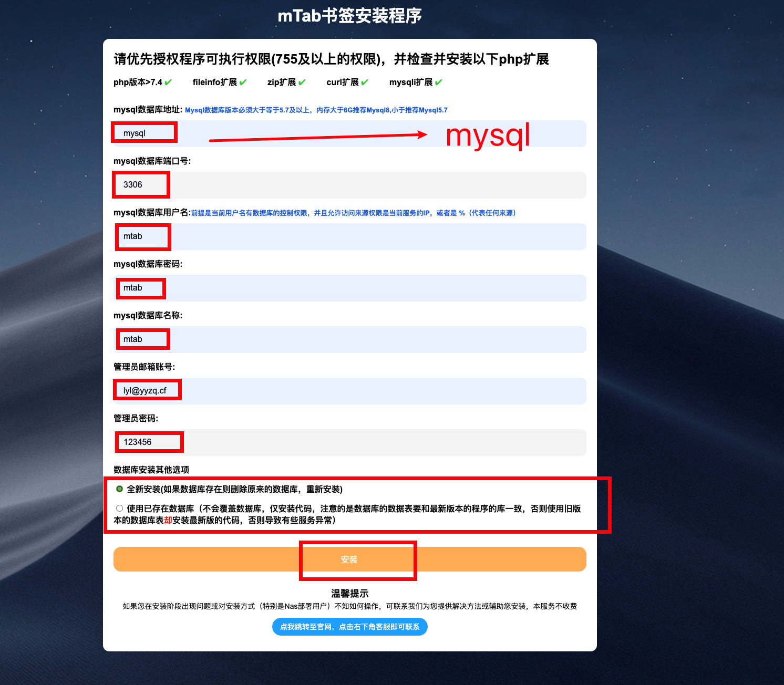
Task: Click the mysql数据库名称 input field
Action: (349, 339)
